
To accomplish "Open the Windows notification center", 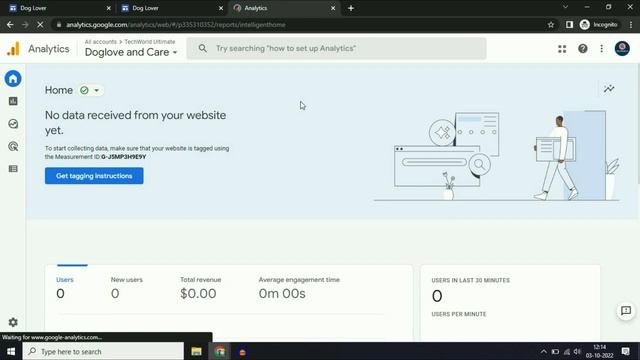I will [625, 351].
